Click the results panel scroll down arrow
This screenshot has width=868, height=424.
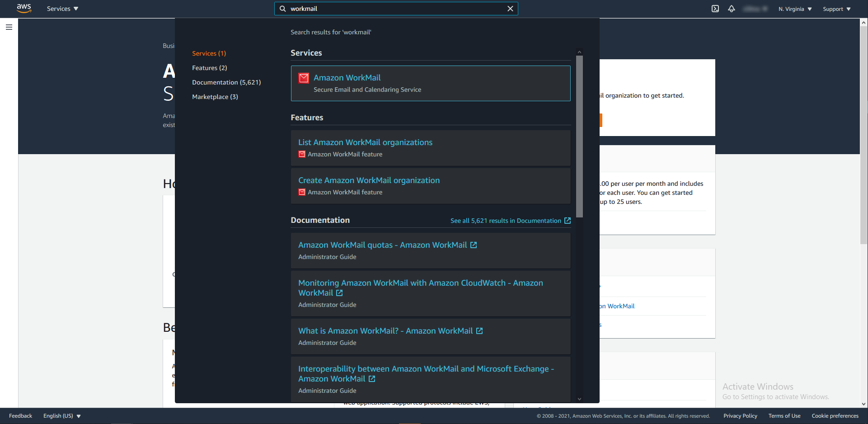click(579, 399)
